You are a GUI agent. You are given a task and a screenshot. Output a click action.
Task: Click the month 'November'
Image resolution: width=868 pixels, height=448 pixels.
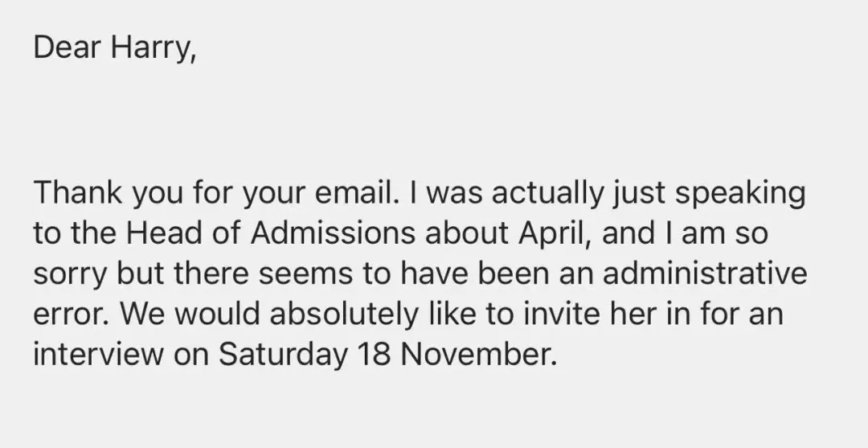477,354
